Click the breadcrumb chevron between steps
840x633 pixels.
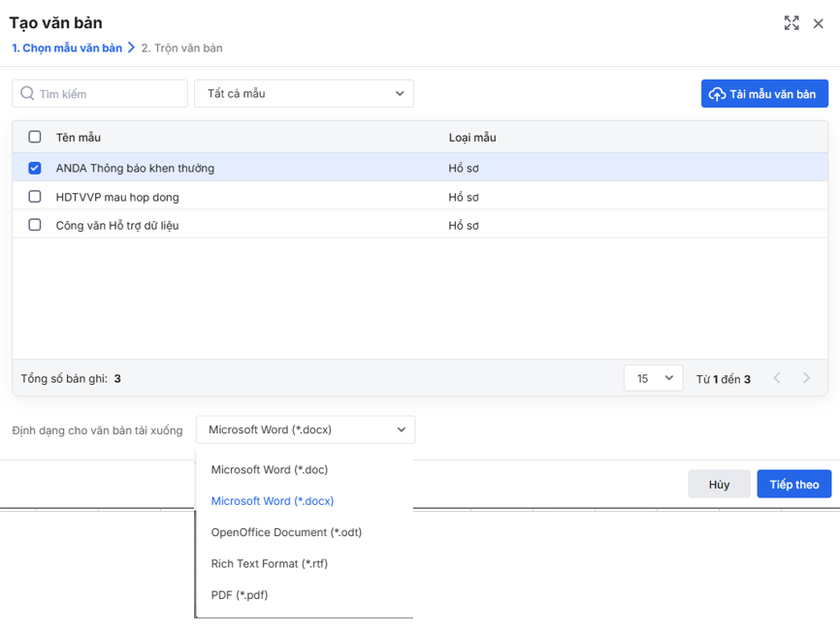point(131,47)
